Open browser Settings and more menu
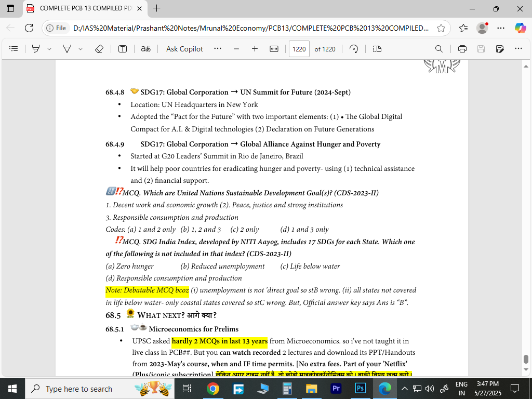532x399 pixels. pos(500,28)
